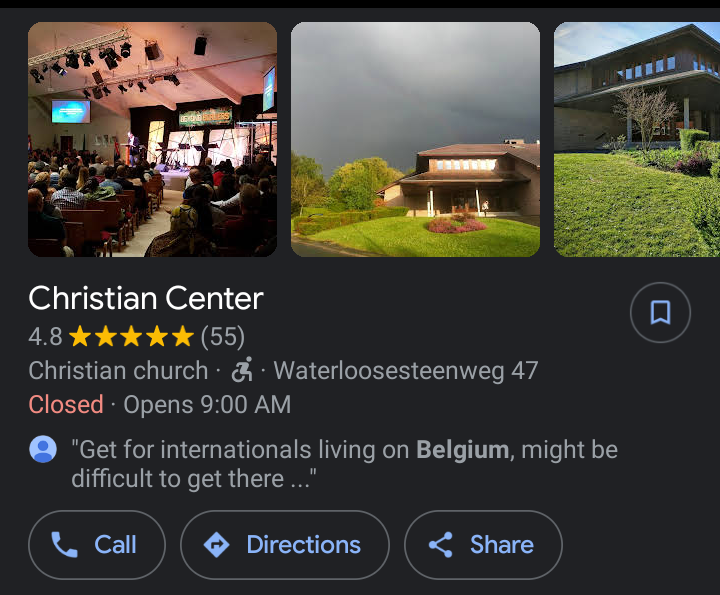Save Christian Center with the bookmark icon
The height and width of the screenshot is (595, 720).
click(x=660, y=313)
